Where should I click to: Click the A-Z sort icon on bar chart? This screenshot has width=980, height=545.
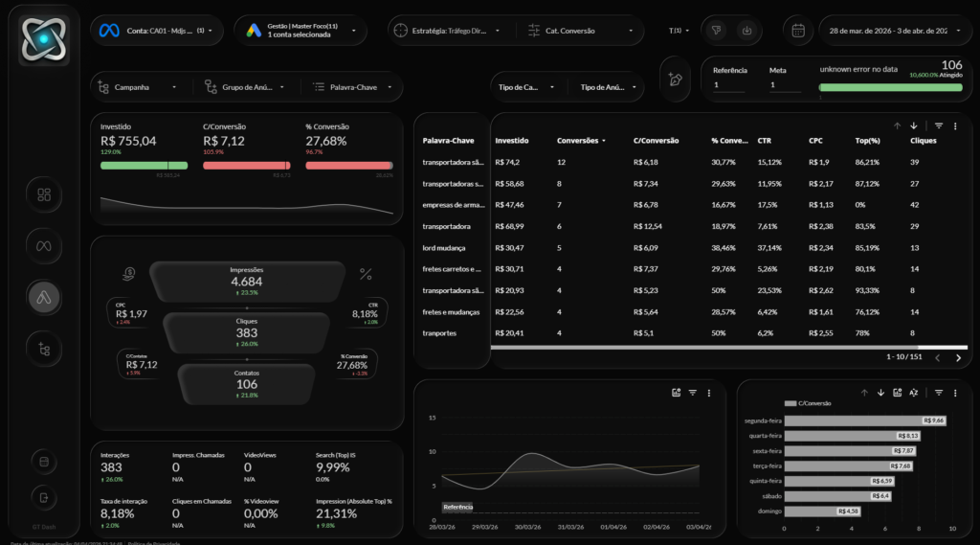point(914,393)
